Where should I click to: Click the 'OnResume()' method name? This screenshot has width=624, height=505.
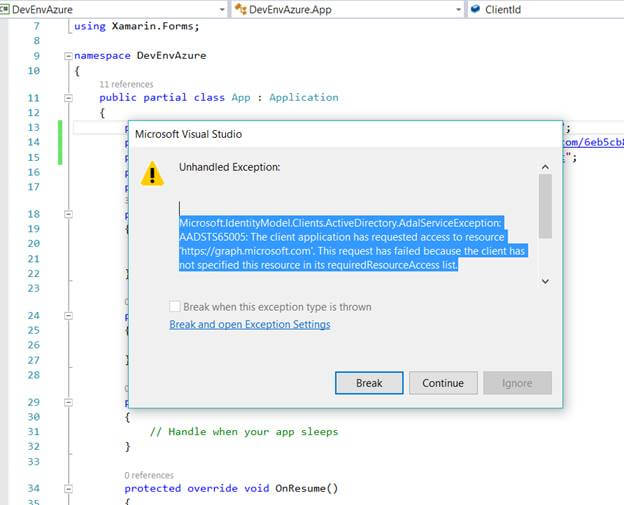[306, 488]
